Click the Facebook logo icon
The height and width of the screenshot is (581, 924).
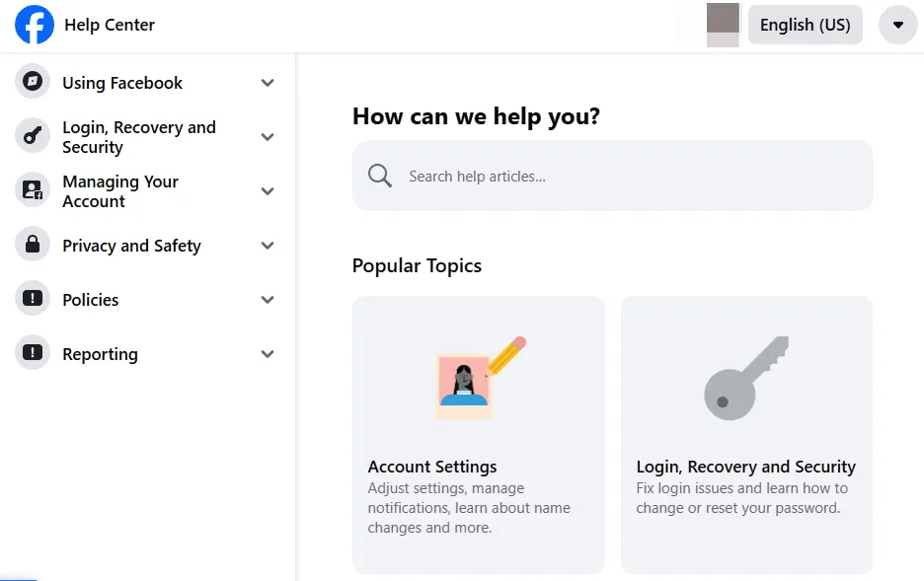(35, 25)
